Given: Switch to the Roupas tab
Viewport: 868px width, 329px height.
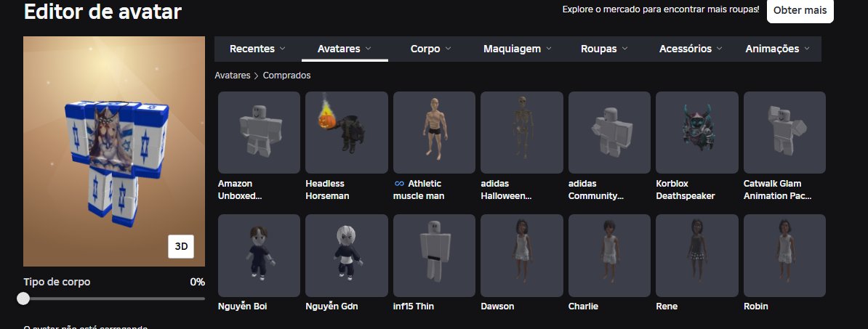Looking at the screenshot, I should [604, 49].
